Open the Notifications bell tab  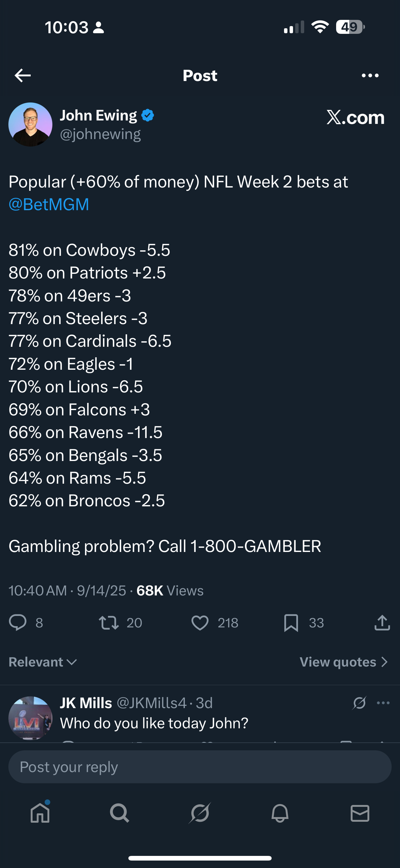(x=280, y=813)
